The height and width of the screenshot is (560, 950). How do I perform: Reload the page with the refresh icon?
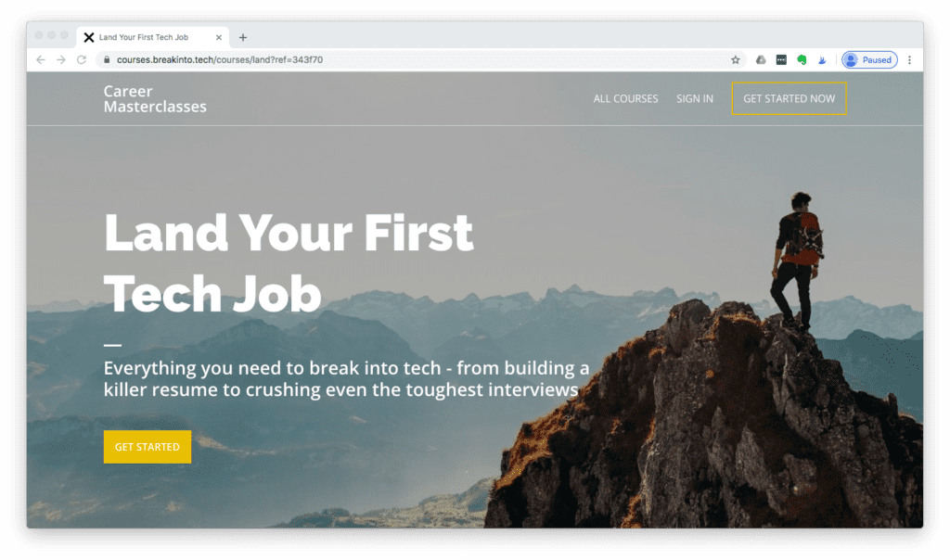82,59
